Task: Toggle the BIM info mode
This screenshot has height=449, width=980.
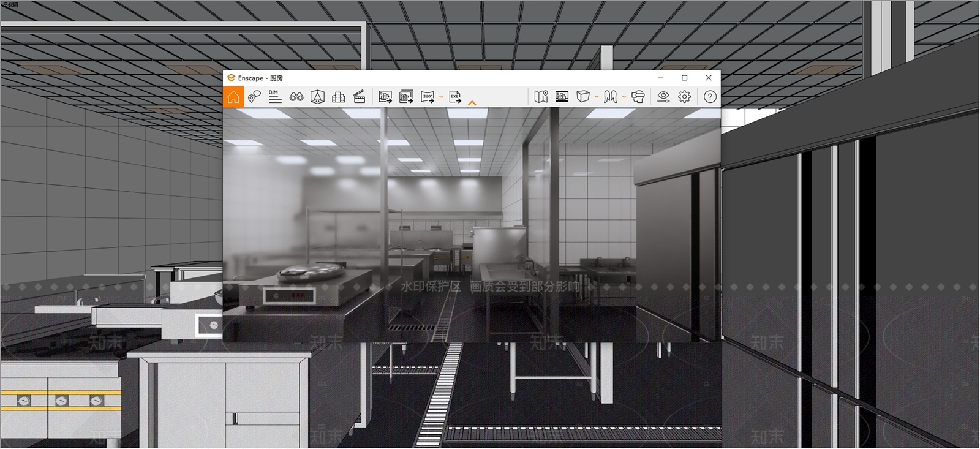Action: 275,97
